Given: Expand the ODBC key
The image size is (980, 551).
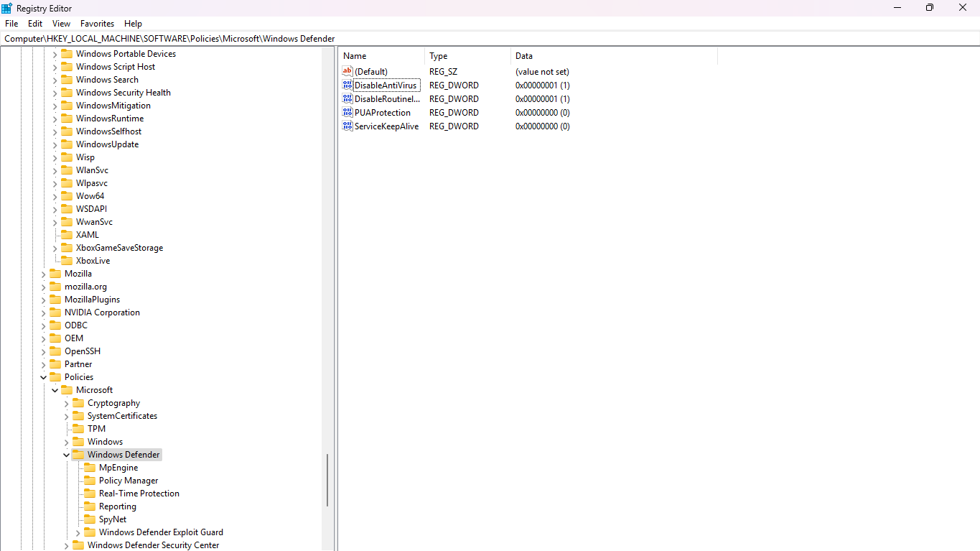Looking at the screenshot, I should click(43, 325).
